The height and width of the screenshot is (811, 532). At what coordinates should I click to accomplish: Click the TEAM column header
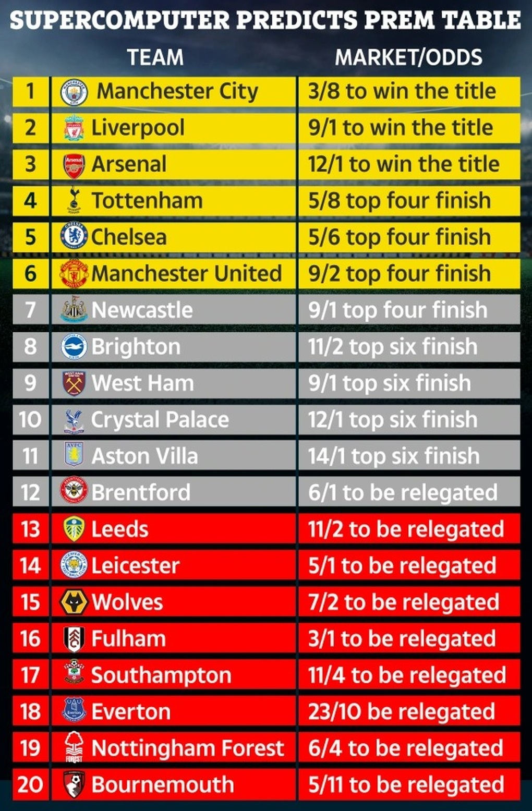[155, 57]
